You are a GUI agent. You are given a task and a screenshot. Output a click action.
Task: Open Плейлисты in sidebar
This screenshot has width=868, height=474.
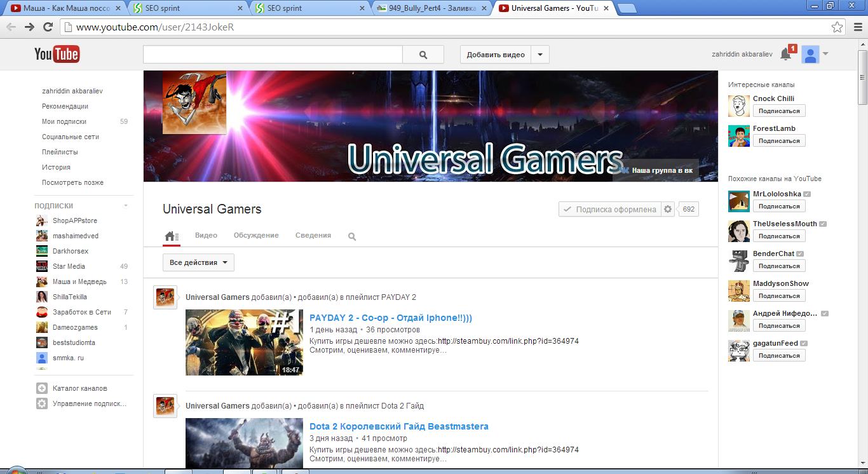(60, 152)
